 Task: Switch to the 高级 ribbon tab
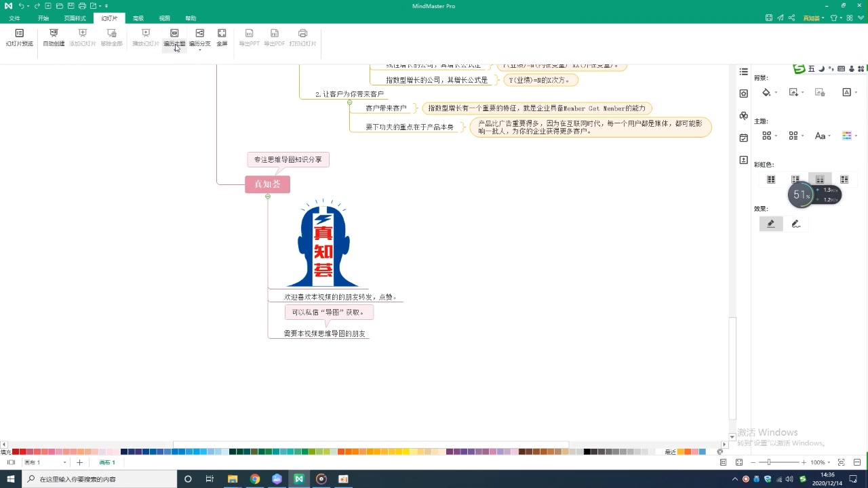tap(138, 18)
